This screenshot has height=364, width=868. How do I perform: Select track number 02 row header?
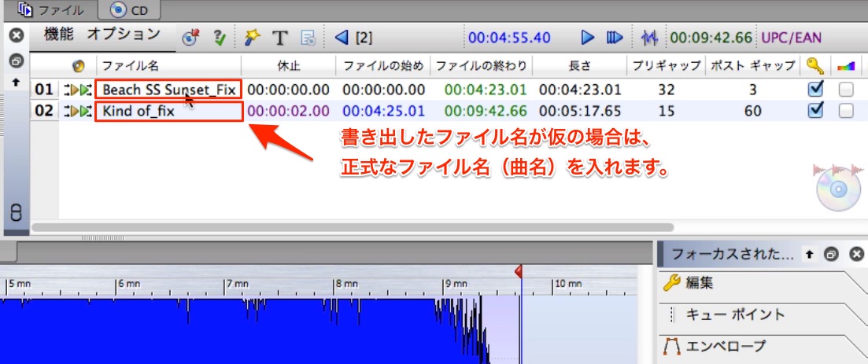(44, 111)
